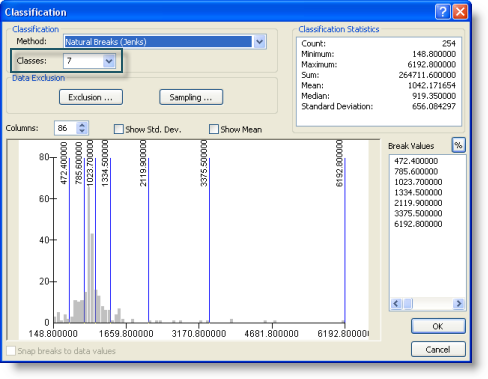Select break value 2119.900000 in list
Image resolution: width=488 pixels, height=379 pixels.
(418, 203)
